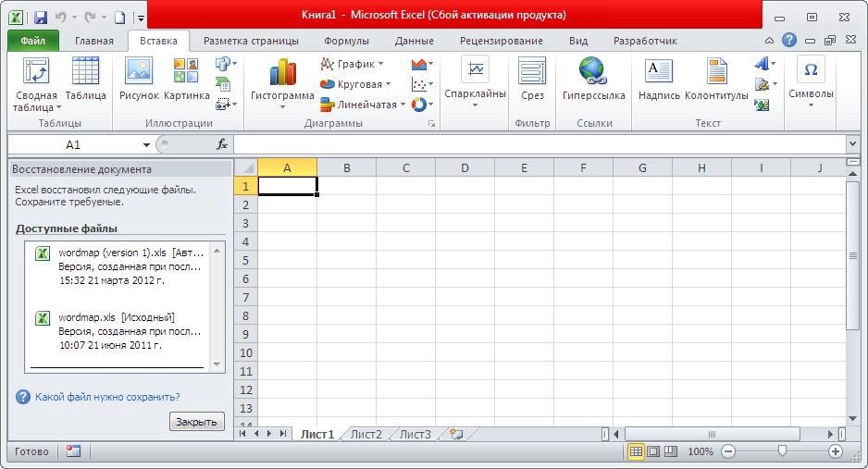The height and width of the screenshot is (469, 868).
Task: Insert a Надпись text box
Action: (659, 79)
